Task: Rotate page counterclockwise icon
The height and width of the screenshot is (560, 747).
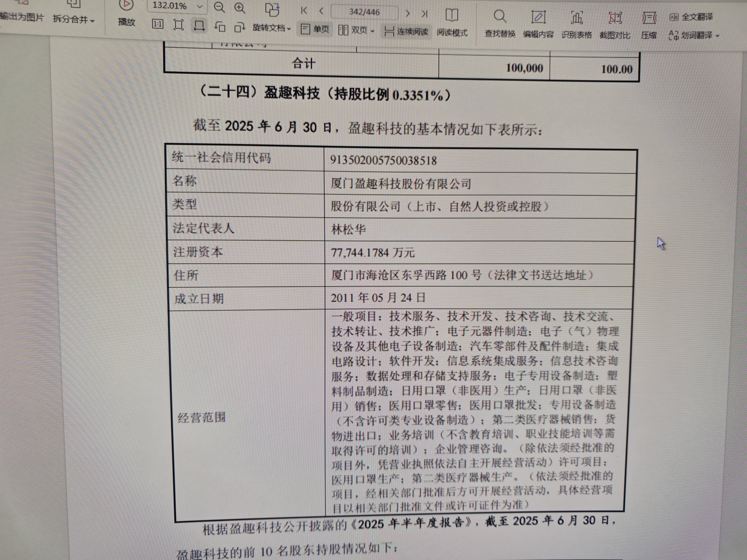Action: coord(220,27)
